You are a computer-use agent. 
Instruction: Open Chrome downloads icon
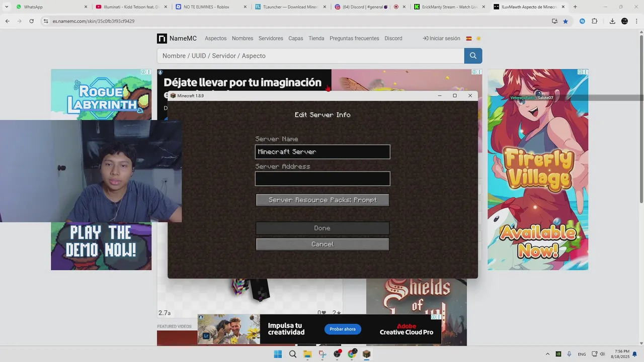(x=612, y=21)
